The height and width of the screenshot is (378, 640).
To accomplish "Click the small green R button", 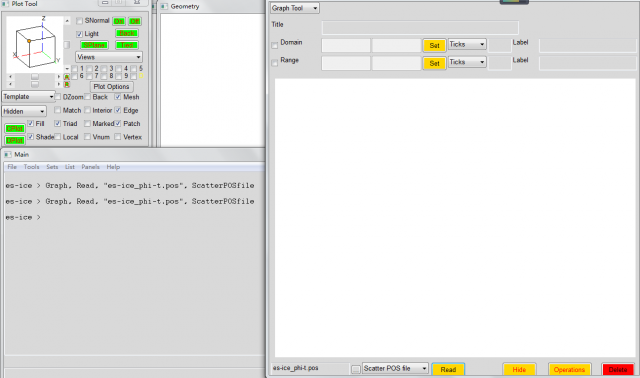I will click(67, 84).
